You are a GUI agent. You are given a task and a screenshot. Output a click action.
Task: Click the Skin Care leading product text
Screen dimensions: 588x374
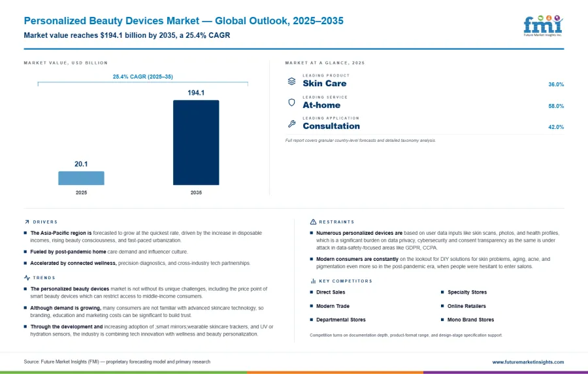tap(324, 83)
